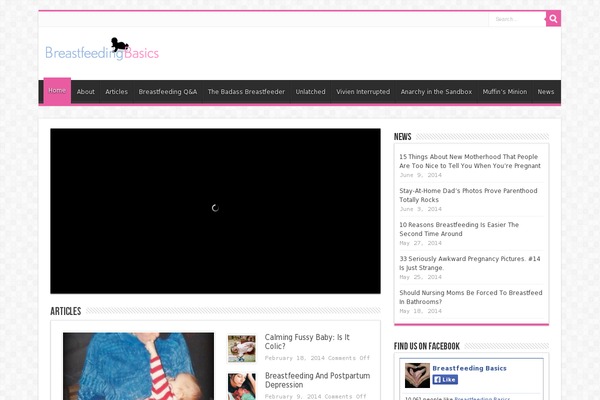Open 'Stay-At-Home Dad's Photos' news link
Screen dimensions: 600x400
click(468, 195)
